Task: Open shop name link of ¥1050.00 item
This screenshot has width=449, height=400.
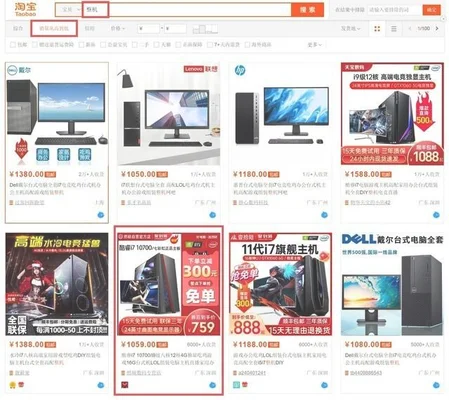Action: point(138,202)
